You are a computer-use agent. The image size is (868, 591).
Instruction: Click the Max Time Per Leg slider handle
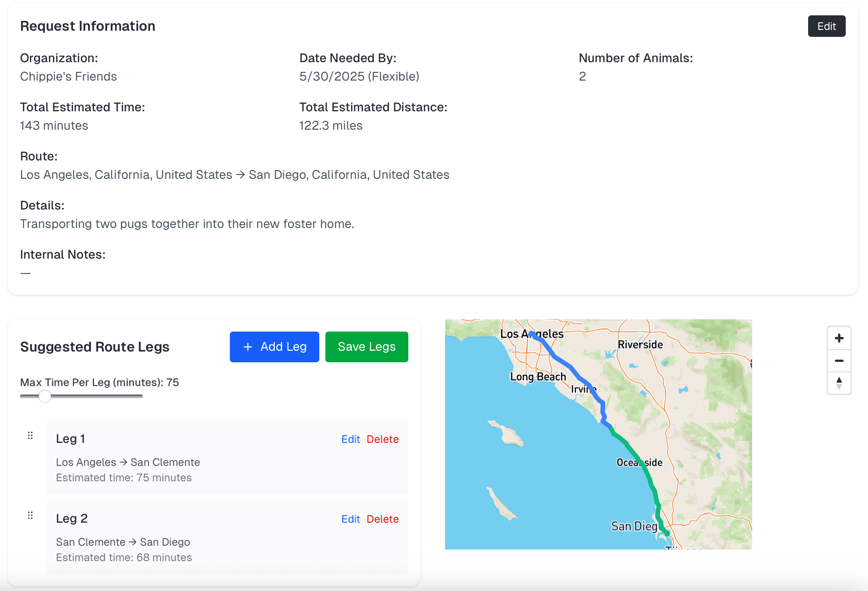click(x=45, y=396)
